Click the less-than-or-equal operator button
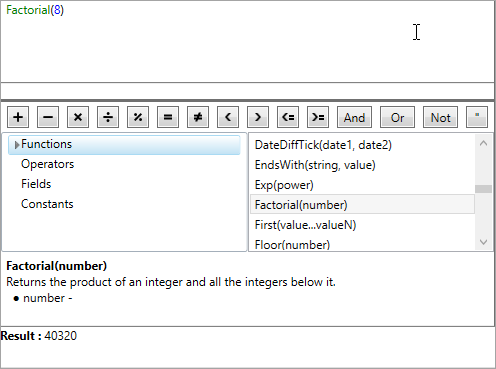 288,117
